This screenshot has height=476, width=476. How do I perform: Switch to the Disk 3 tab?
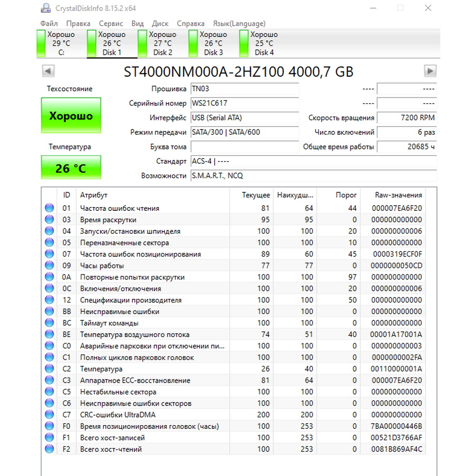[213, 43]
